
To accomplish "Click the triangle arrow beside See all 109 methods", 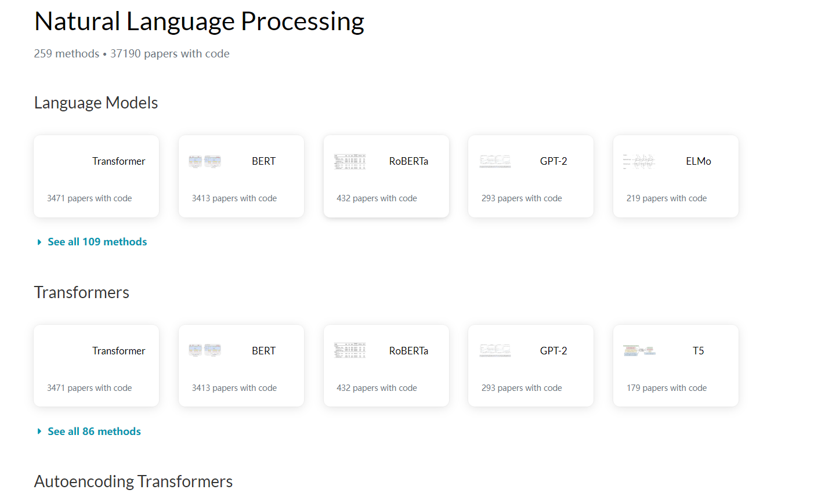I will pos(39,242).
